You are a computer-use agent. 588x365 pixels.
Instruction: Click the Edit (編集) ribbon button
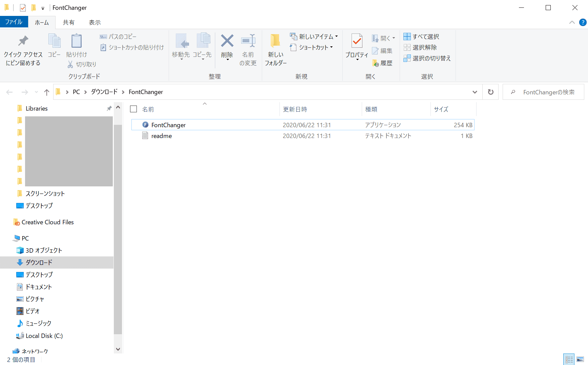click(x=382, y=51)
